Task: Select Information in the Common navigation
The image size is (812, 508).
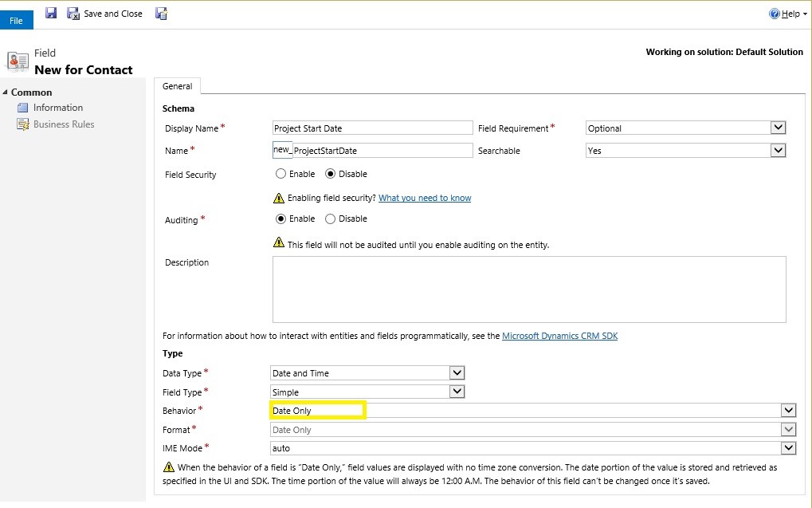Action: [58, 108]
